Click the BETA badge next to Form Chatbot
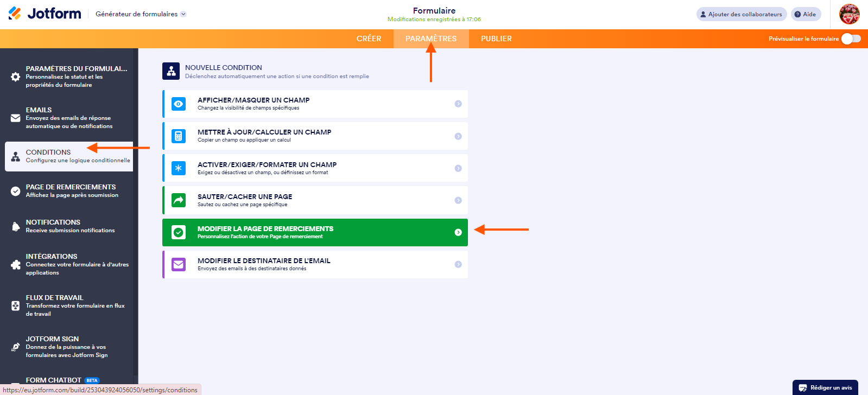 pos(92,380)
